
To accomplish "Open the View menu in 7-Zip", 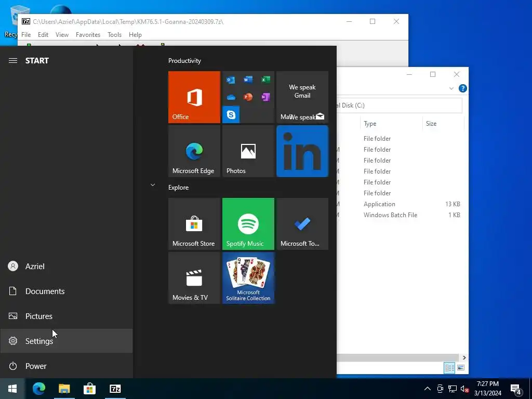I will tap(62, 35).
